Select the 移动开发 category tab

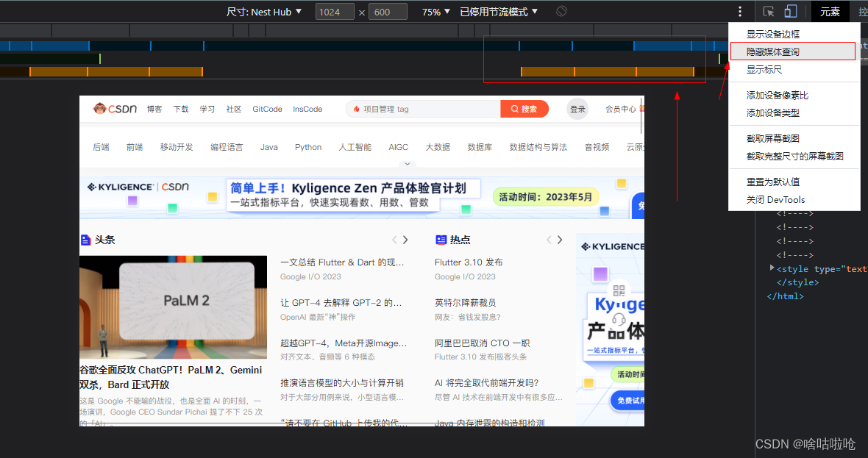177,147
